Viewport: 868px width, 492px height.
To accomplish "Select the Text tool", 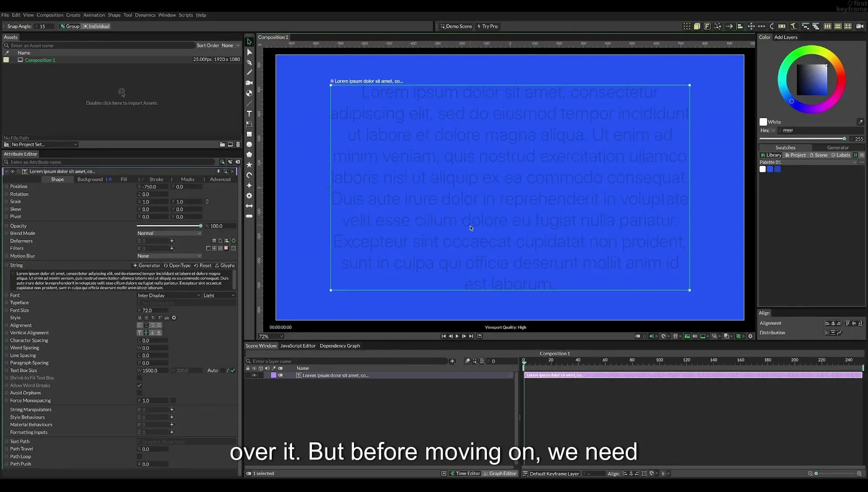I will [x=249, y=114].
